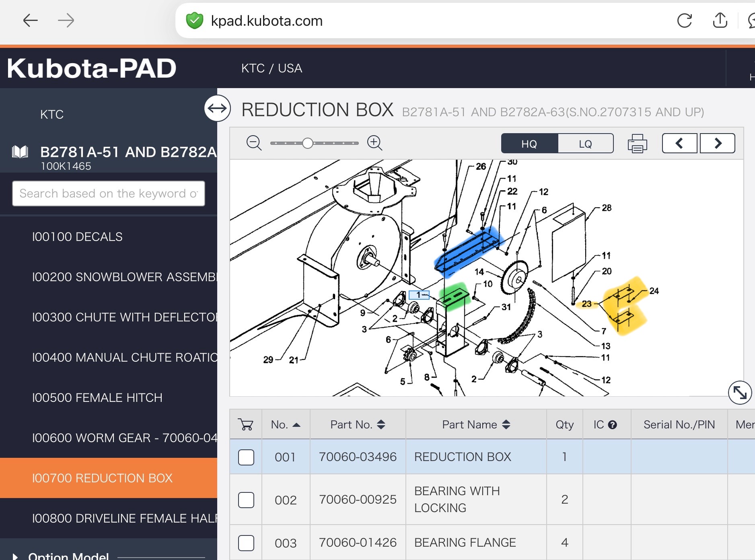Screen dimensions: 755x560
Task: Switch diagram quality to LQ
Action: click(585, 144)
